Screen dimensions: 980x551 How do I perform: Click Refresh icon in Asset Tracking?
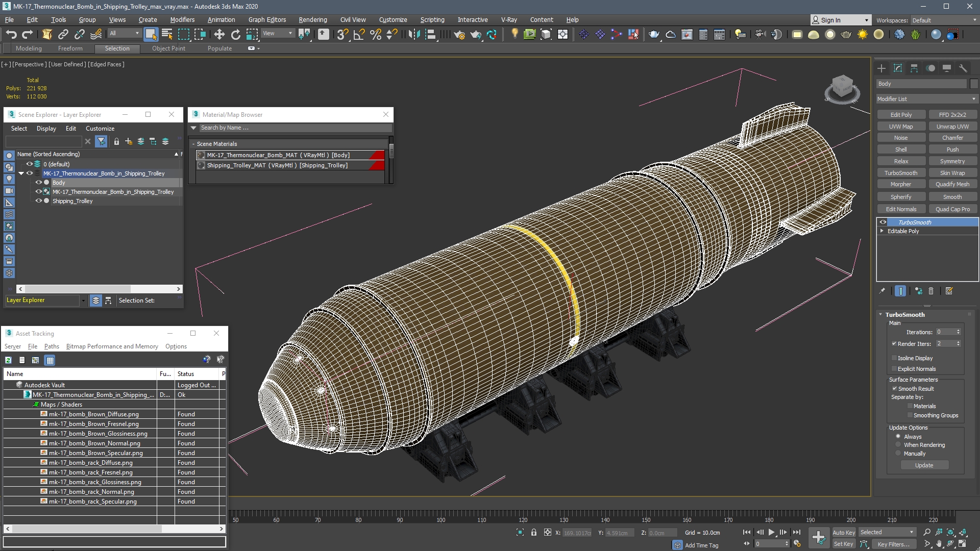pos(9,360)
